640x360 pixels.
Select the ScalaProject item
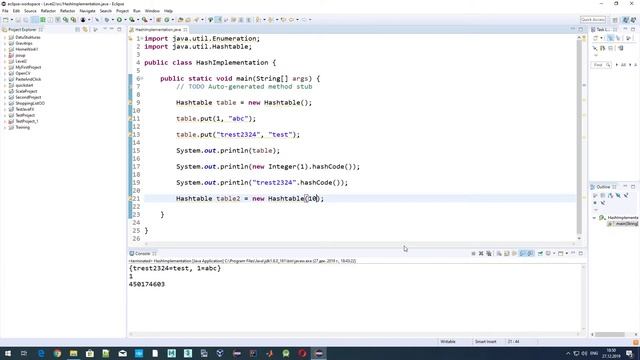(26, 91)
